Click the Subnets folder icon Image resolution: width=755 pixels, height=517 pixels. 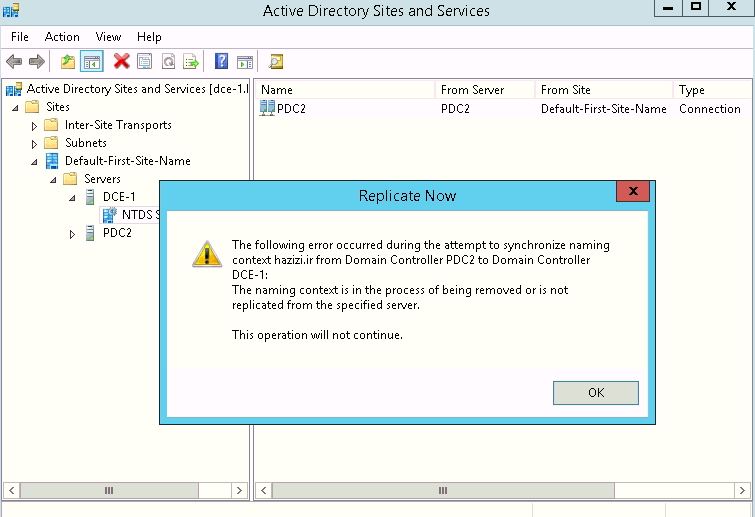(x=51, y=142)
